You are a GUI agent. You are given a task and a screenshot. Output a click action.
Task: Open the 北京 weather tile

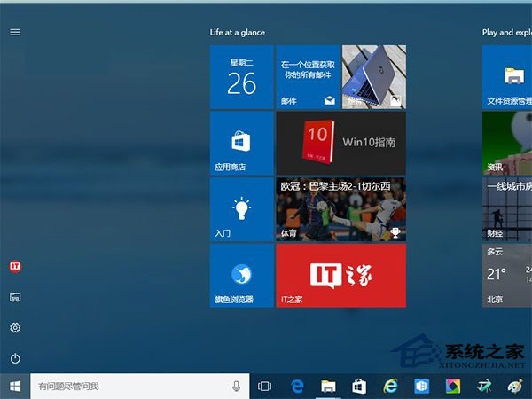(507, 276)
